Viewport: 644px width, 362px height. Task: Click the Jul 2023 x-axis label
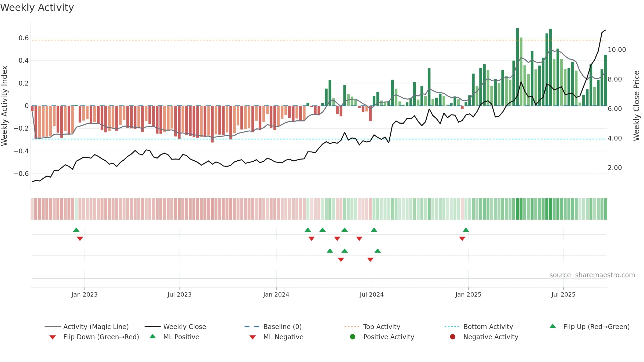180,294
